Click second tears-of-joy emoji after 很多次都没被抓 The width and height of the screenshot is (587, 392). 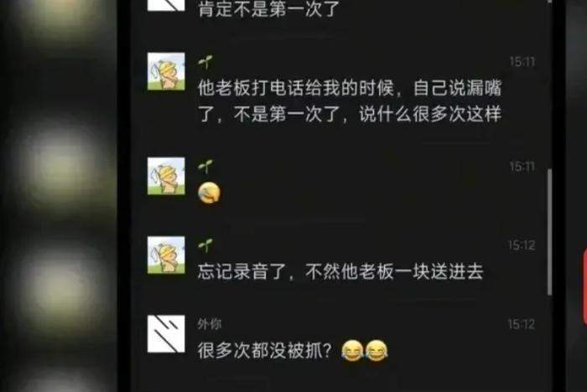pos(377,350)
